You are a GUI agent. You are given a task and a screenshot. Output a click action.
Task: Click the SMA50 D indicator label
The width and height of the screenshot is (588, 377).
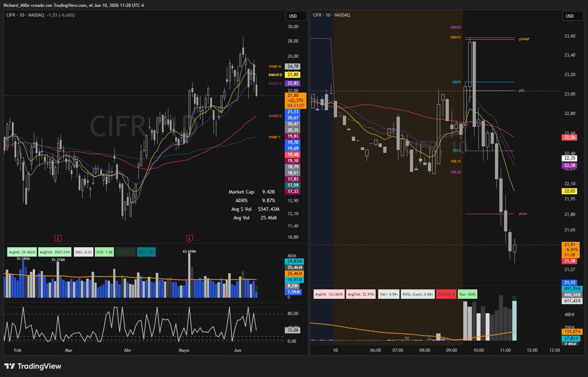point(274,116)
